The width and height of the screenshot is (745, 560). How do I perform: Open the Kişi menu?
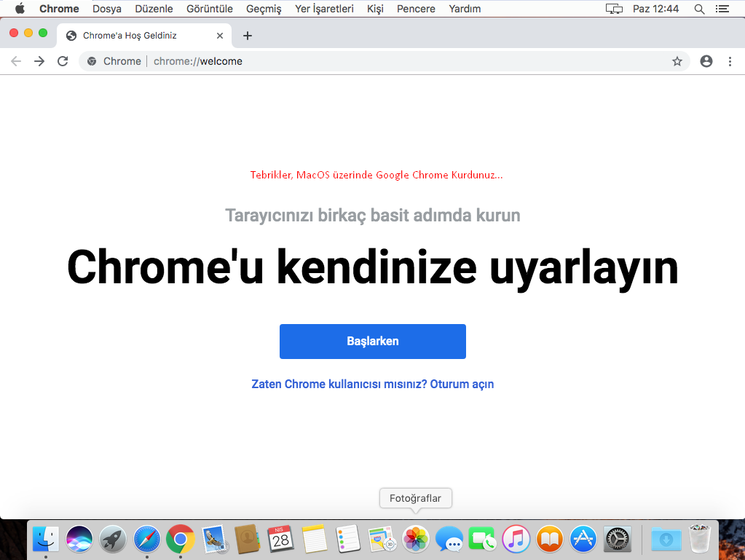pyautogui.click(x=375, y=9)
